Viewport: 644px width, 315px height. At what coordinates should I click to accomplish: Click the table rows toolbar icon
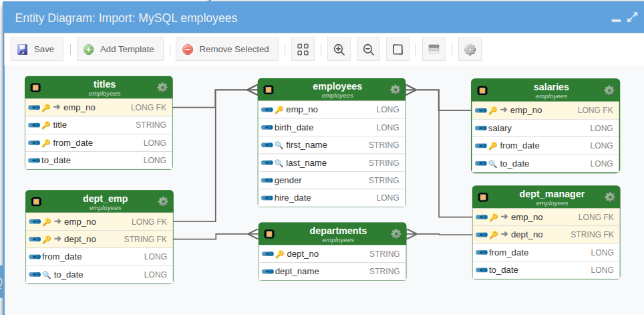[434, 49]
